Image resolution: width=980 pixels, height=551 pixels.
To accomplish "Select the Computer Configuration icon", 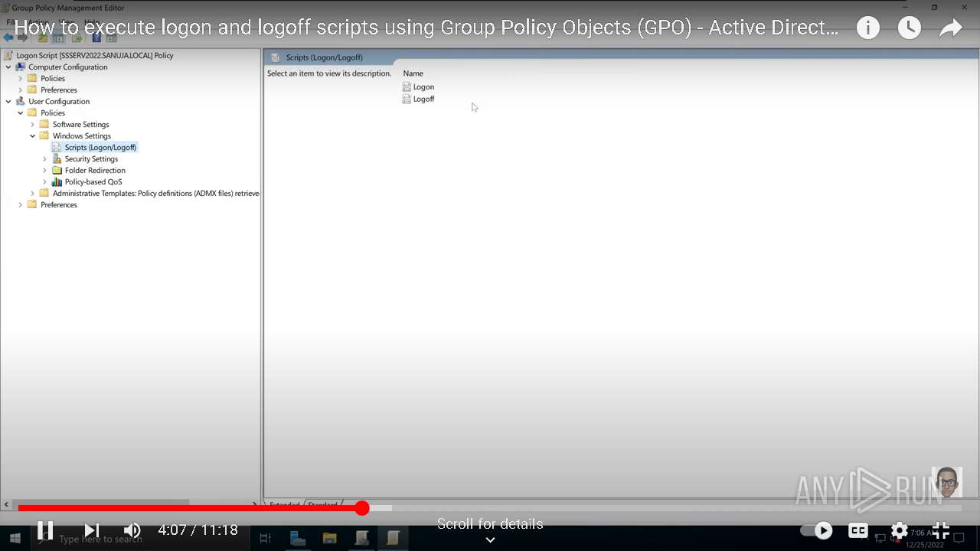I will [20, 67].
